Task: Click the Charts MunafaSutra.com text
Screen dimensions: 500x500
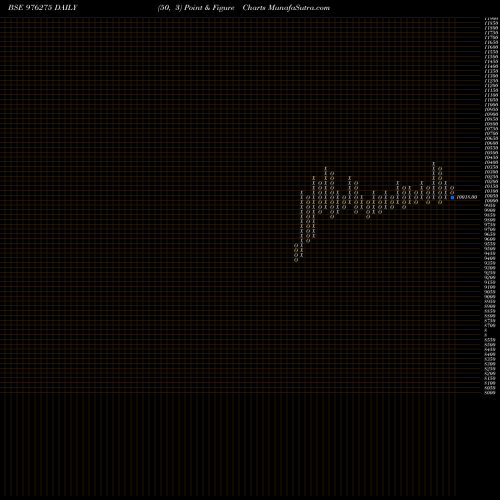Action: [x=286, y=8]
